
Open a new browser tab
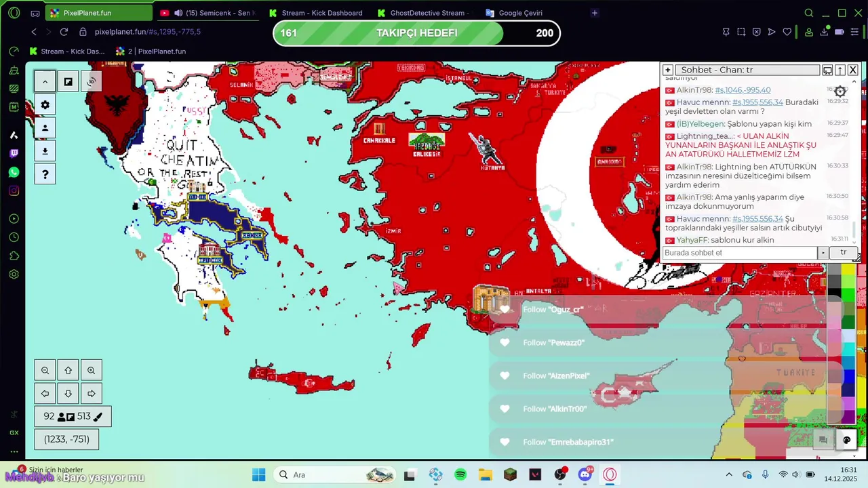point(595,13)
